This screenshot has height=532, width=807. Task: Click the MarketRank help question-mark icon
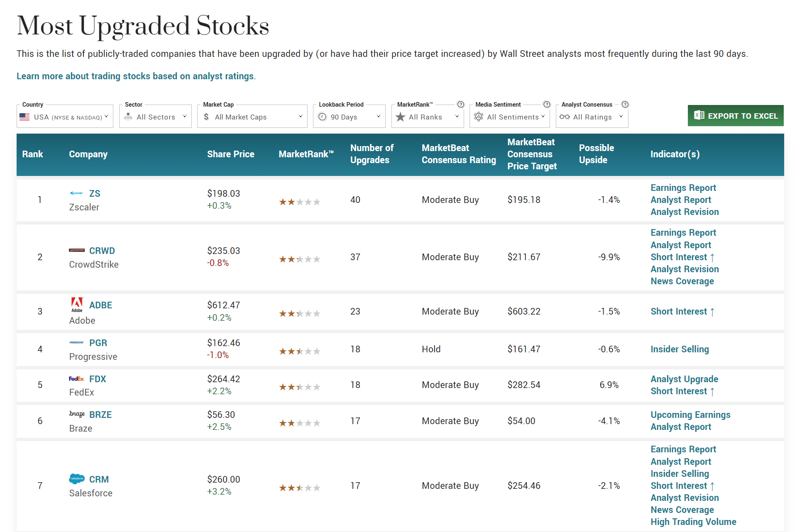click(x=460, y=105)
